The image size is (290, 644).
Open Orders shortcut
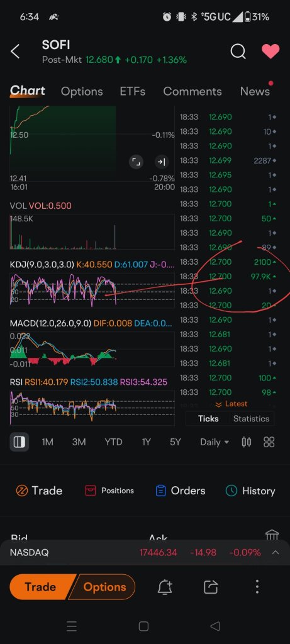[x=182, y=491]
